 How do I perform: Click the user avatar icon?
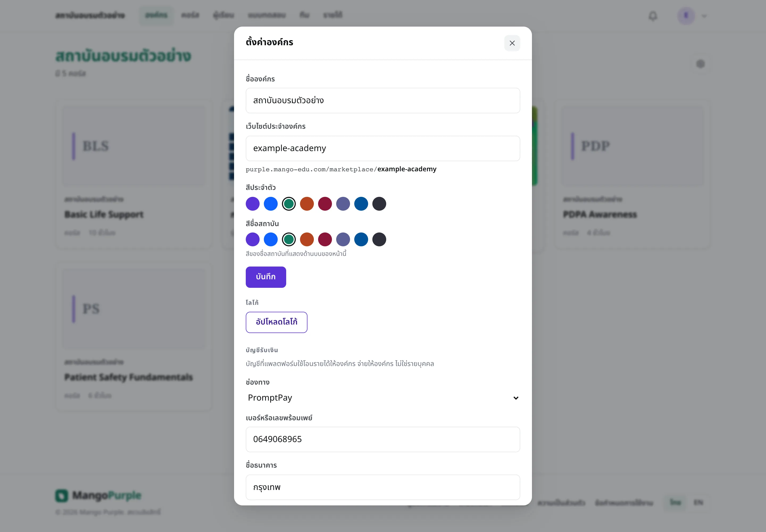pos(686,16)
